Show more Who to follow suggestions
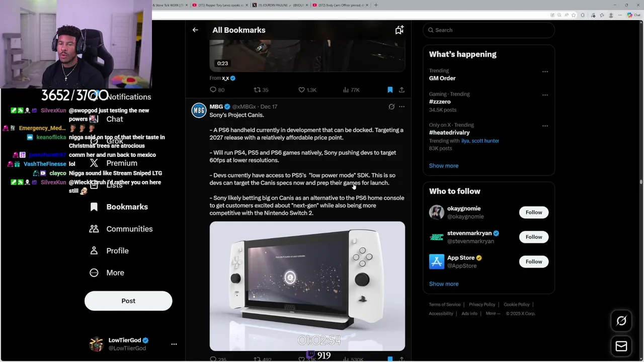Screen dimensions: 644x362 tap(444, 284)
